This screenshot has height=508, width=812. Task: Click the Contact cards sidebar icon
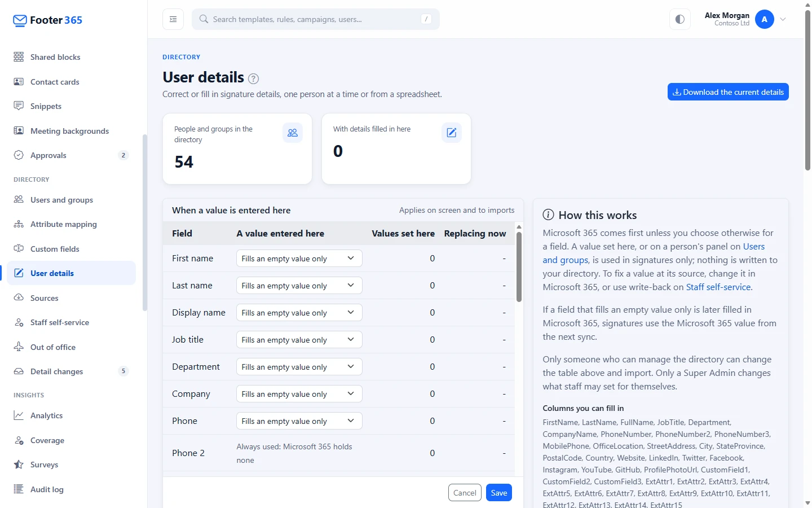click(19, 82)
